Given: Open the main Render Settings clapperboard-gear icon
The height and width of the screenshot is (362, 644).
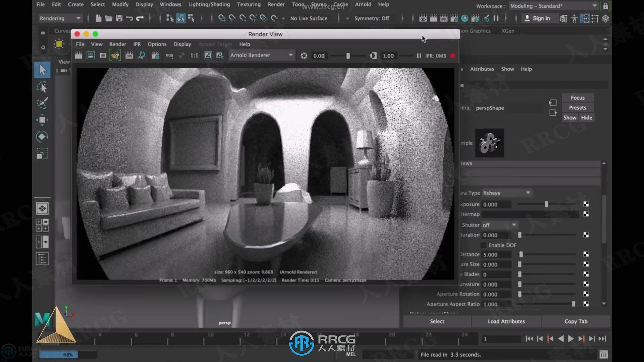Looking at the screenshot, I should 454,18.
